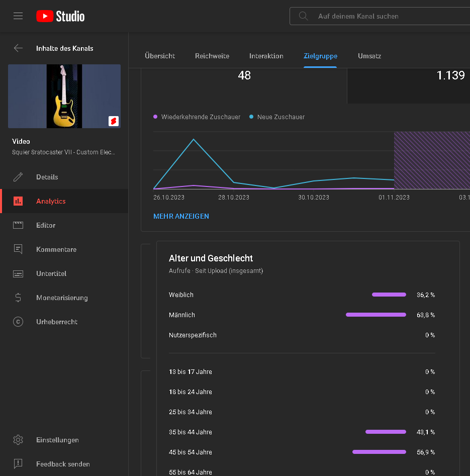This screenshot has width=470, height=476.
Task: Open the Editor clapperboard icon
Action: pos(18,225)
